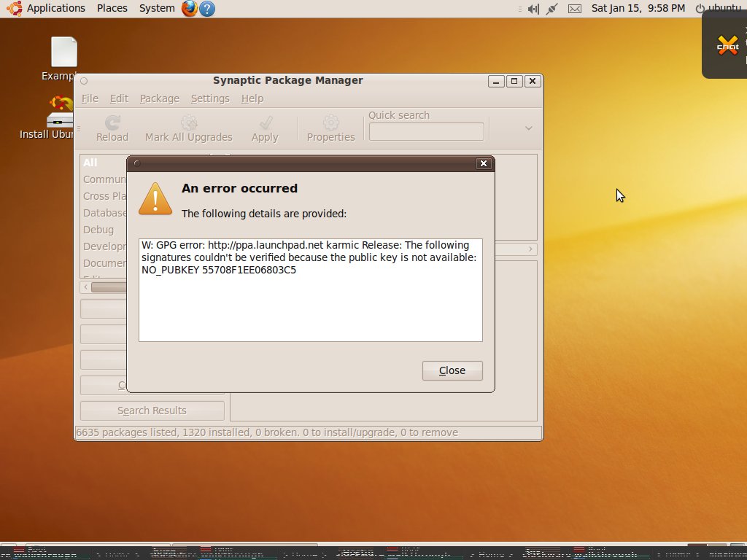This screenshot has width=747, height=560.
Task: Open the Edit menu in Synaptic
Action: tap(119, 98)
